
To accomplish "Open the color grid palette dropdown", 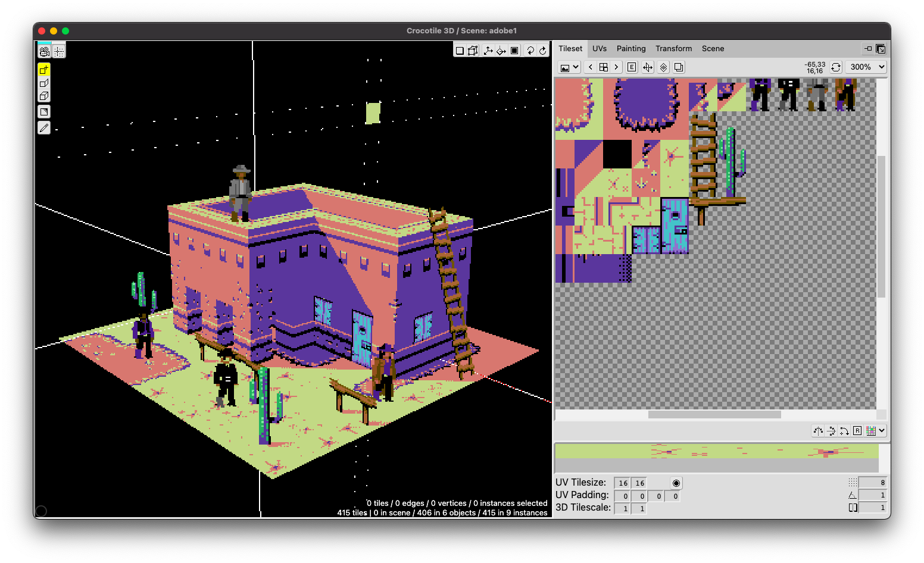I will pos(876,431).
